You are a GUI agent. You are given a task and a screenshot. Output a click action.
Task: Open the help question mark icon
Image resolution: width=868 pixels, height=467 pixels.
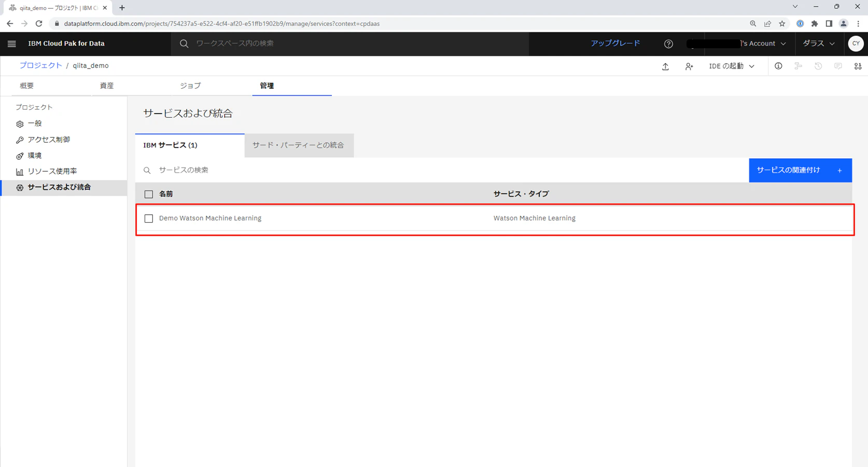point(668,44)
